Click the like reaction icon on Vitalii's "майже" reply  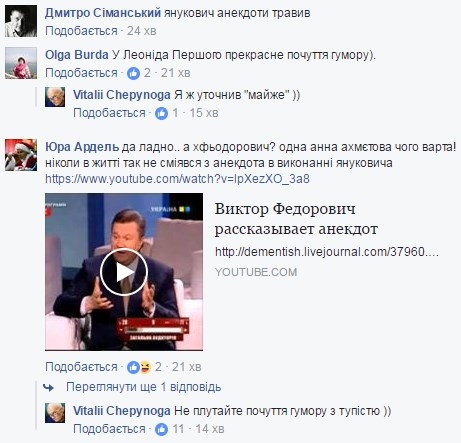coord(161,113)
